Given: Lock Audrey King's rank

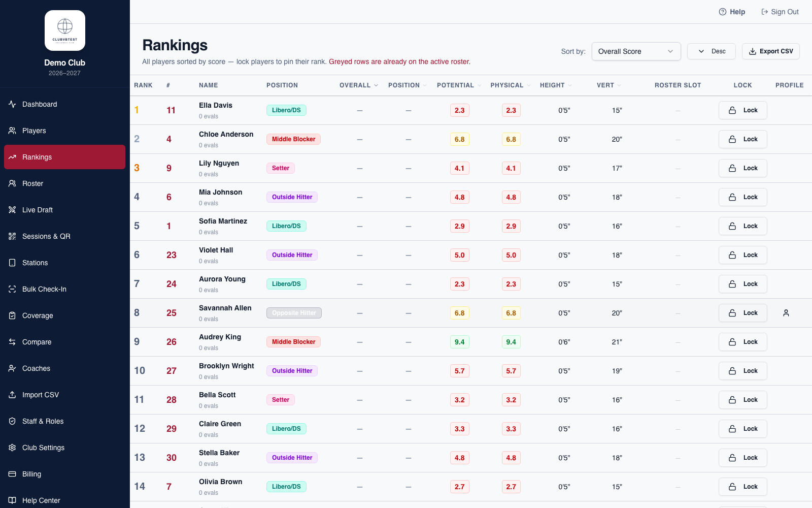Looking at the screenshot, I should click(x=742, y=342).
